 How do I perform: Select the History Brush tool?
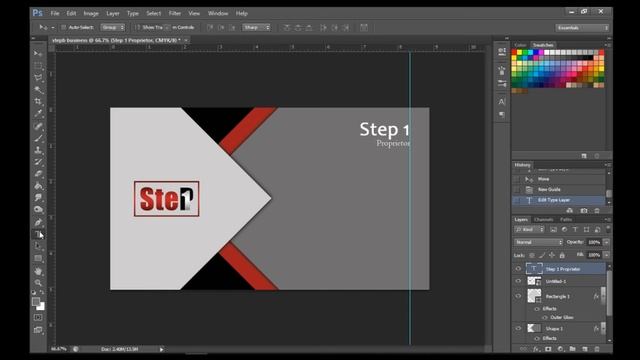pos(38,162)
